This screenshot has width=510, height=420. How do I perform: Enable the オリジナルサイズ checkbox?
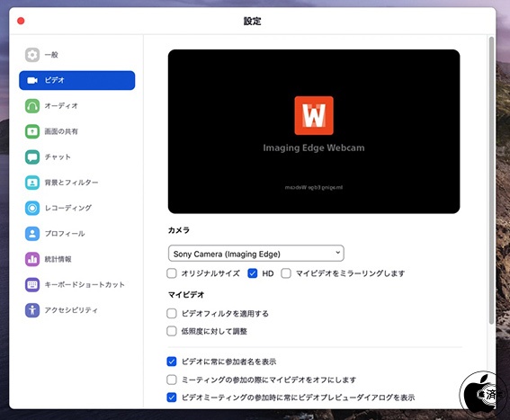tap(172, 273)
